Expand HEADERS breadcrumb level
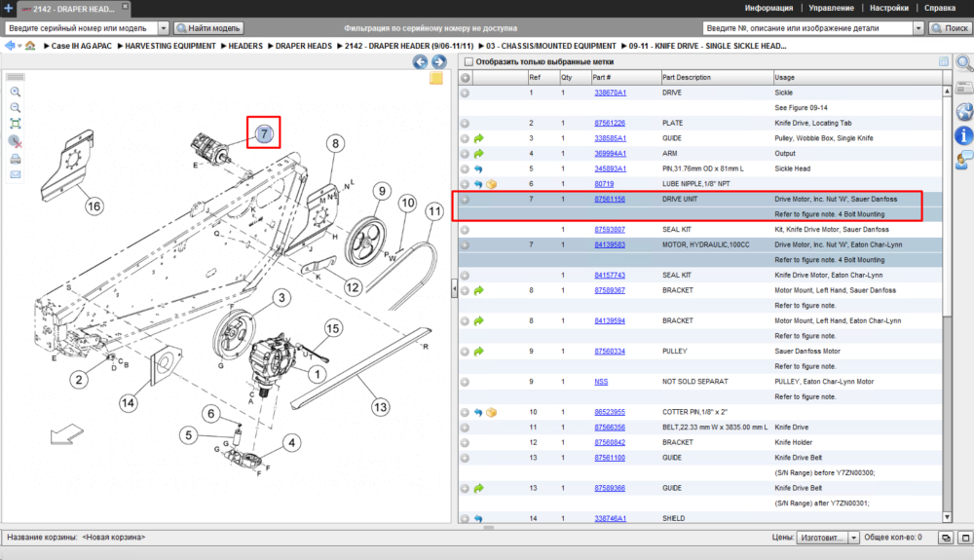 (x=224, y=46)
